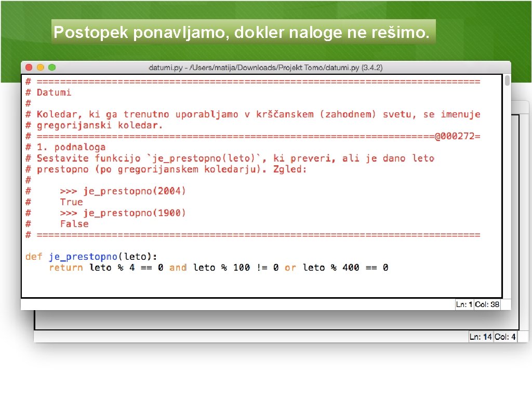The height and width of the screenshot is (399, 532).
Task: Click the 'or' keyword in the return statement
Action: click(290, 268)
